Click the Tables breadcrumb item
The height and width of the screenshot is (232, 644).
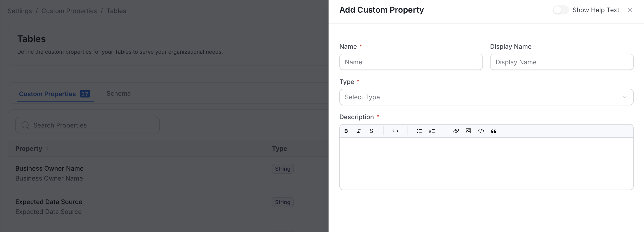[116, 11]
